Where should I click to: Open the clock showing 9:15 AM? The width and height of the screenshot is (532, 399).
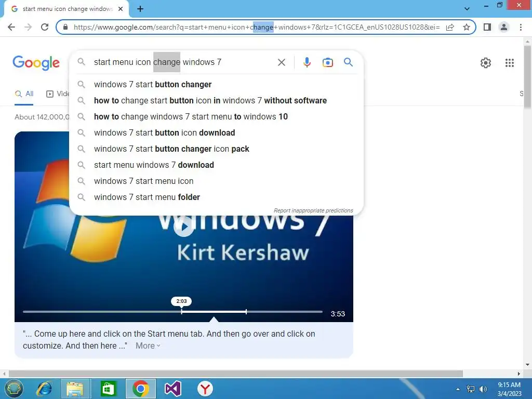tap(509, 389)
